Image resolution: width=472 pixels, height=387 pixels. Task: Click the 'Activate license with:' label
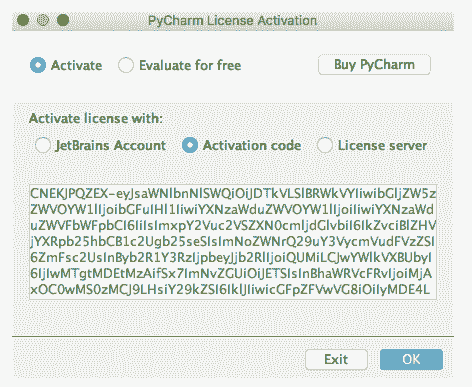[96, 118]
